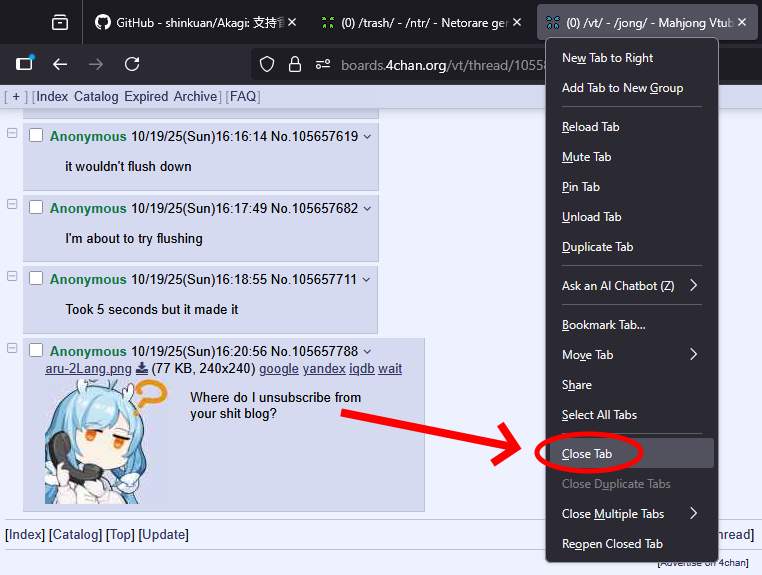
Task: Open aru-2Lang.png file link
Action: [88, 368]
